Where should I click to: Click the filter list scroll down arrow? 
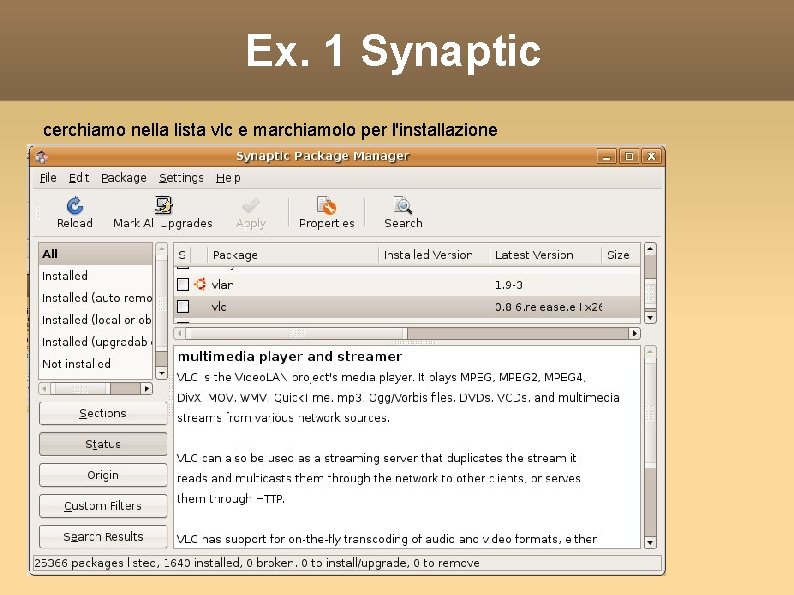[x=161, y=374]
